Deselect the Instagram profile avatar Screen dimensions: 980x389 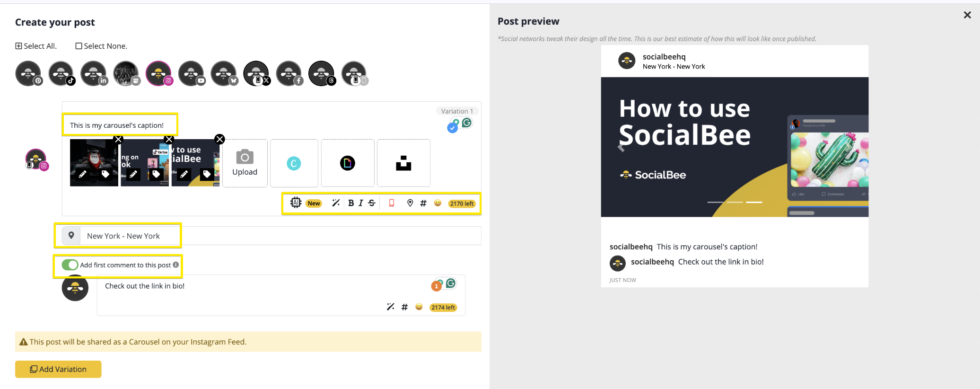point(158,73)
